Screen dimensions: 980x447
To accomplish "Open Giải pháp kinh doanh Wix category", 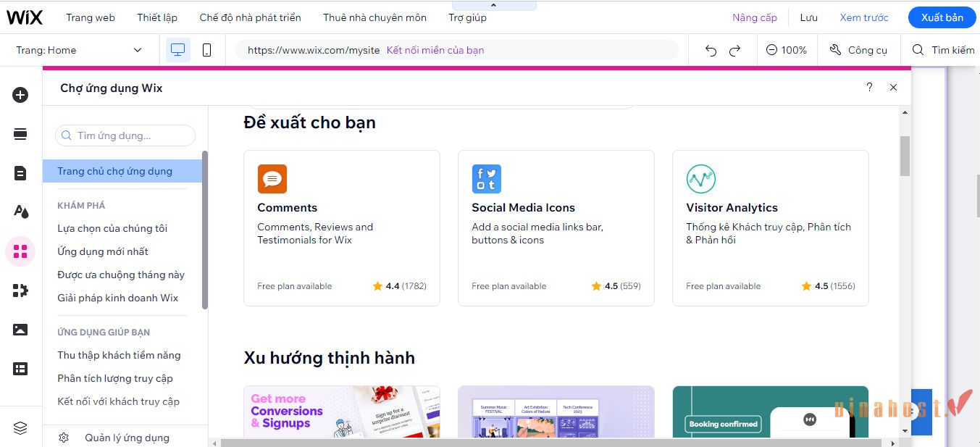I will [118, 298].
